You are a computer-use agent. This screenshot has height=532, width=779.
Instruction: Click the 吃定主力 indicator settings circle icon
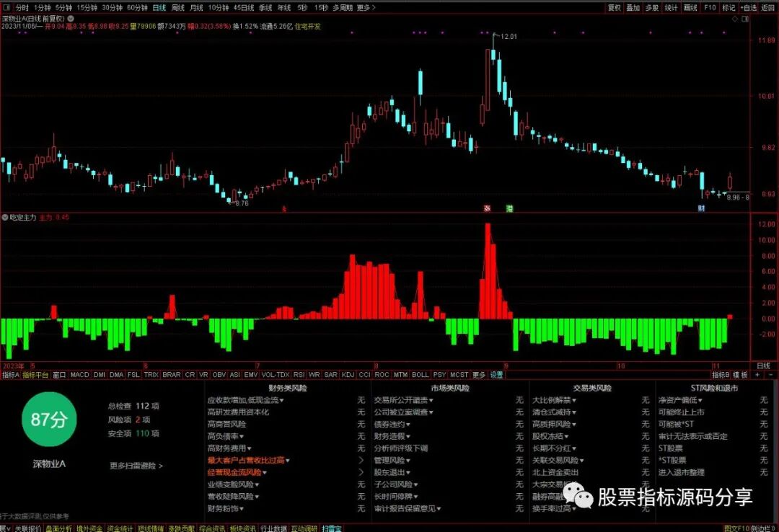pos(5,218)
